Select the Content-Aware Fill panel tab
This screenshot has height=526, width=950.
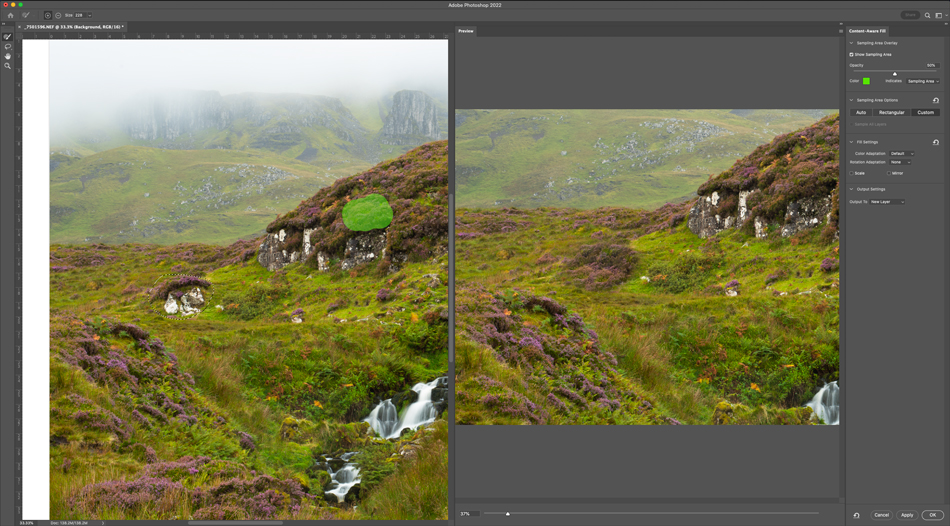[868, 31]
